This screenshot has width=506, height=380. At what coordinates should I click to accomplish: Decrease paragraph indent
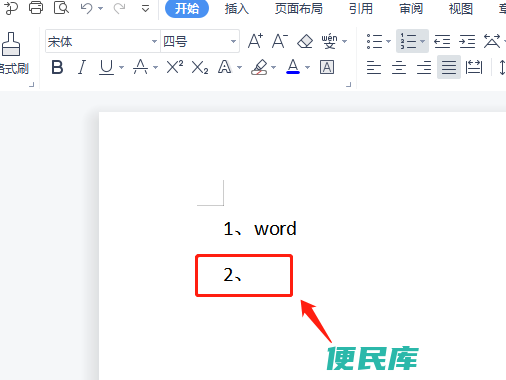pos(442,42)
